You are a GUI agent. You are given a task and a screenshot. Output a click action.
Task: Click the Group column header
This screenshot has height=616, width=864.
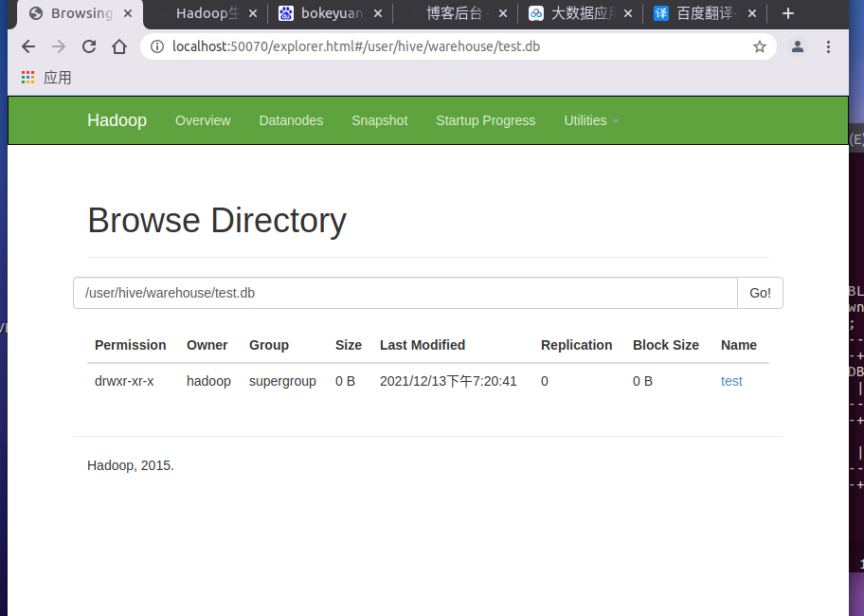tap(269, 345)
